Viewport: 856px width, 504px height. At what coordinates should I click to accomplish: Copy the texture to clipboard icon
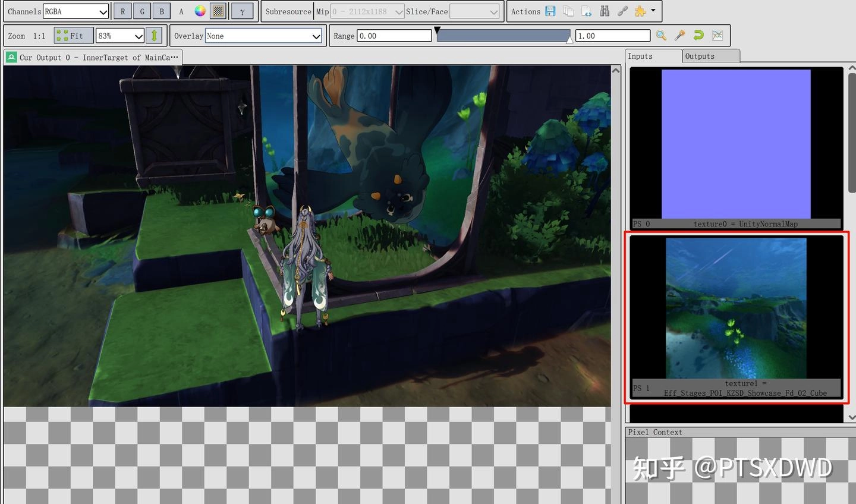click(x=568, y=11)
